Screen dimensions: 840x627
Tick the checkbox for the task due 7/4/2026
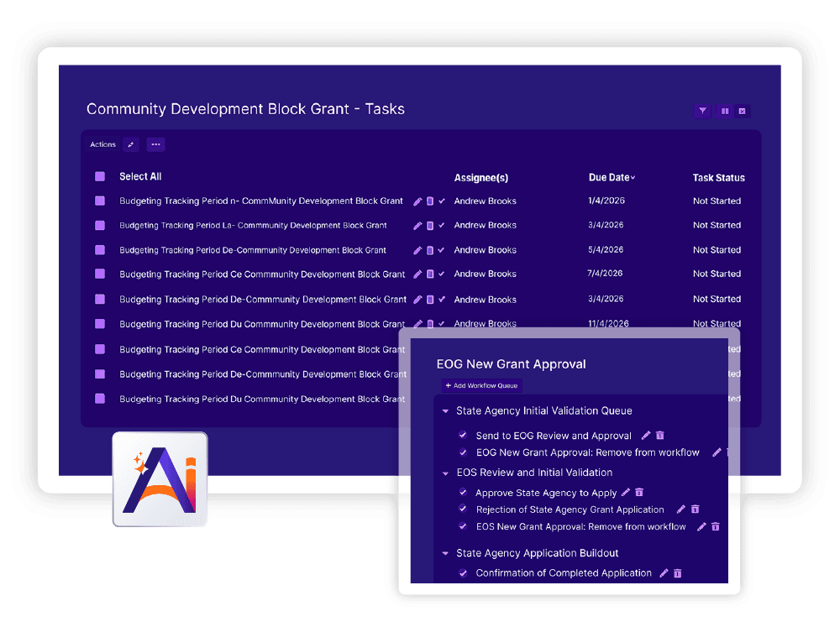[100, 274]
